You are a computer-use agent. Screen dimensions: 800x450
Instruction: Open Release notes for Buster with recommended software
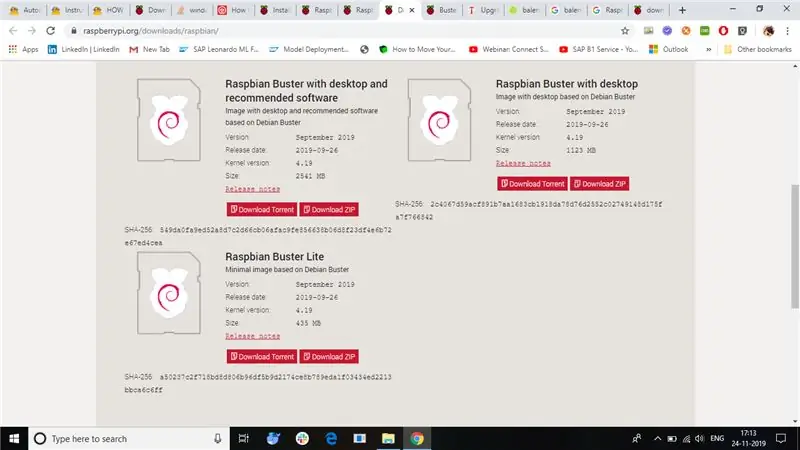pos(253,189)
